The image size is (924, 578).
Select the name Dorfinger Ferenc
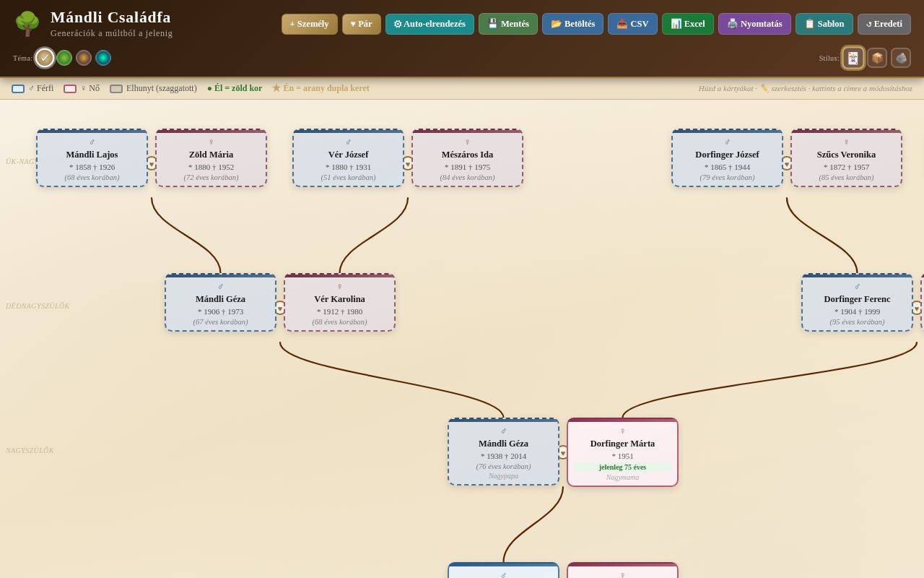(x=857, y=299)
